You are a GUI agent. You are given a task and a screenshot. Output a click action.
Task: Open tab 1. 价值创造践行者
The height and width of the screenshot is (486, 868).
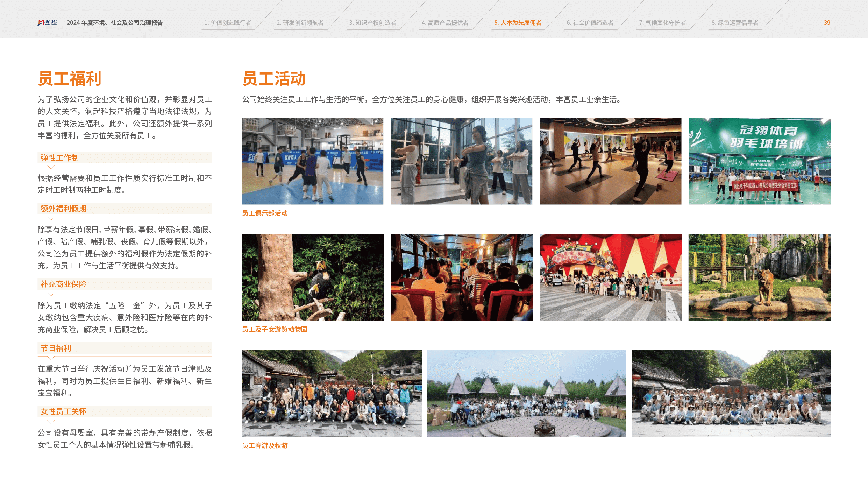point(228,23)
